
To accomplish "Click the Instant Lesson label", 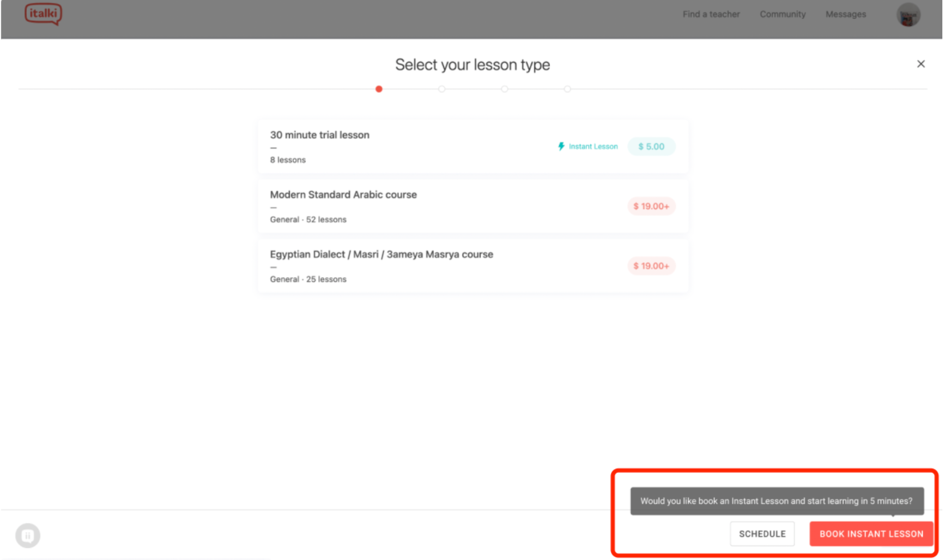I will tap(593, 147).
